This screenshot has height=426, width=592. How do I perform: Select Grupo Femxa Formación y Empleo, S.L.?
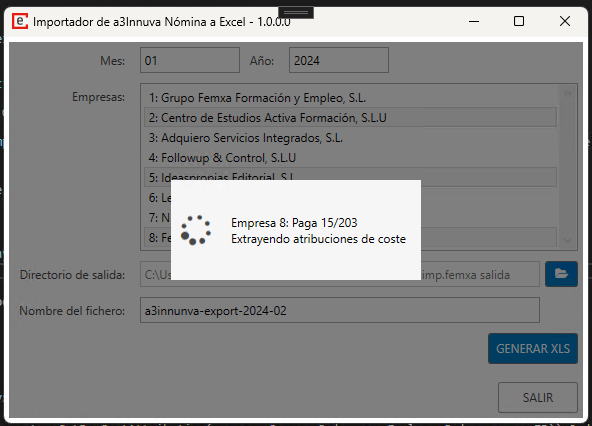pyautogui.click(x=350, y=98)
